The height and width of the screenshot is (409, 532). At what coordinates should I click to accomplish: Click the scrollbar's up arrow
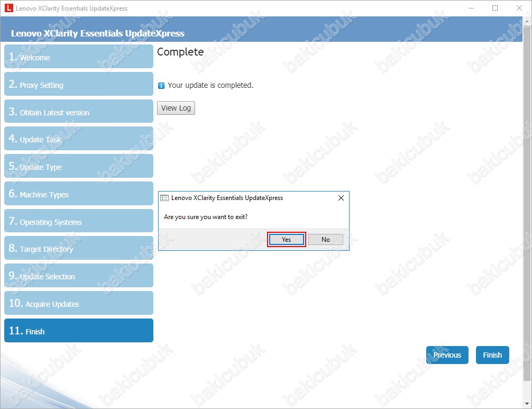[527, 21]
